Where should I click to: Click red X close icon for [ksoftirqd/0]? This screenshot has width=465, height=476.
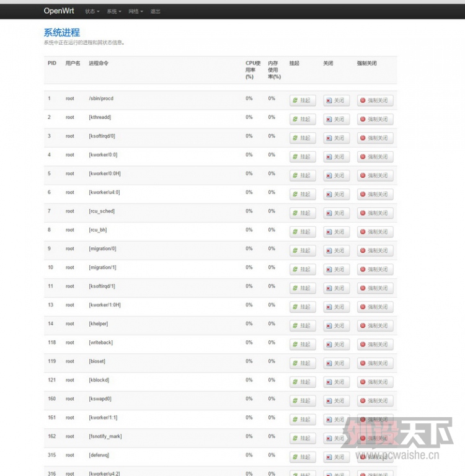tap(329, 138)
